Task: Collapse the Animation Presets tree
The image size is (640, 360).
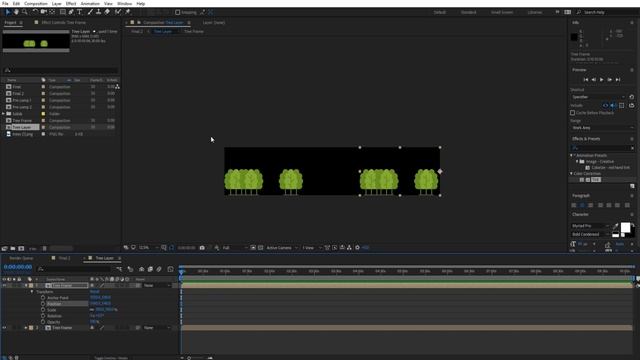Action: [571, 156]
